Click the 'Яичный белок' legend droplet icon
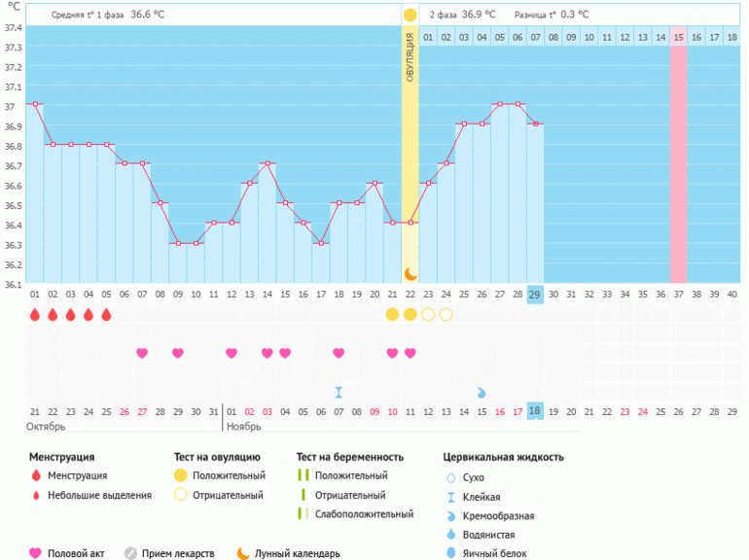Image resolution: width=749 pixels, height=560 pixels. pyautogui.click(x=450, y=553)
